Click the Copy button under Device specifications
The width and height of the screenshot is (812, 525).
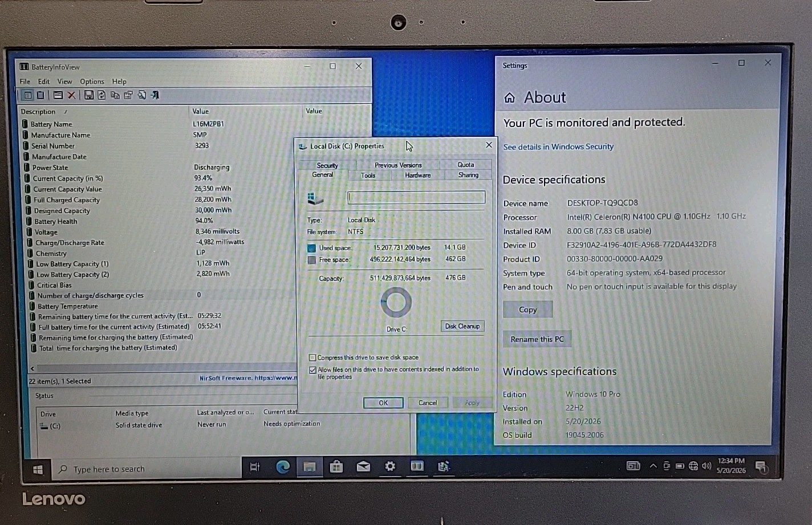[528, 310]
